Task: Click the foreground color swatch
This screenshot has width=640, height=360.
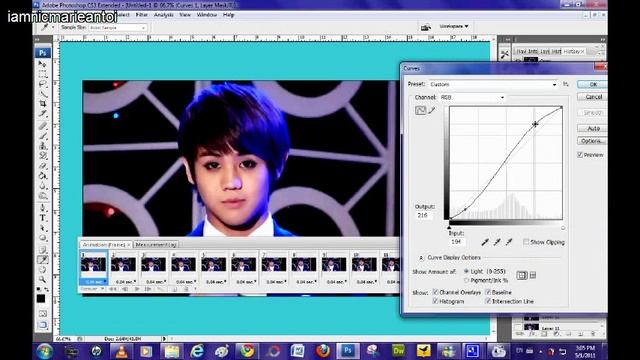Action: click(41, 299)
